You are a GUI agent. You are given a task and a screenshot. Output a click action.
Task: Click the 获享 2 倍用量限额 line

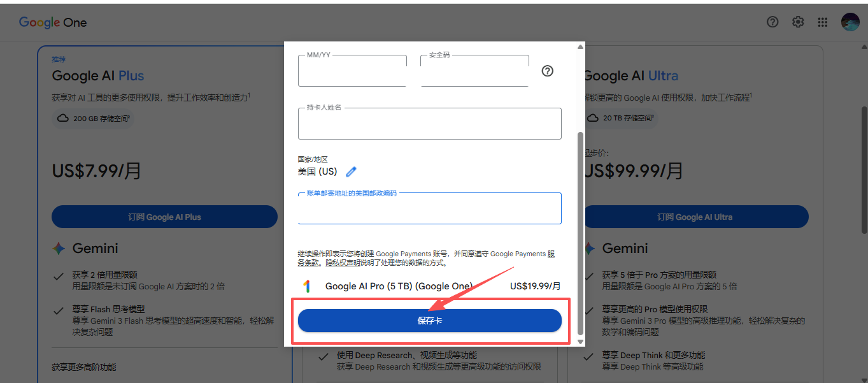pos(104,275)
